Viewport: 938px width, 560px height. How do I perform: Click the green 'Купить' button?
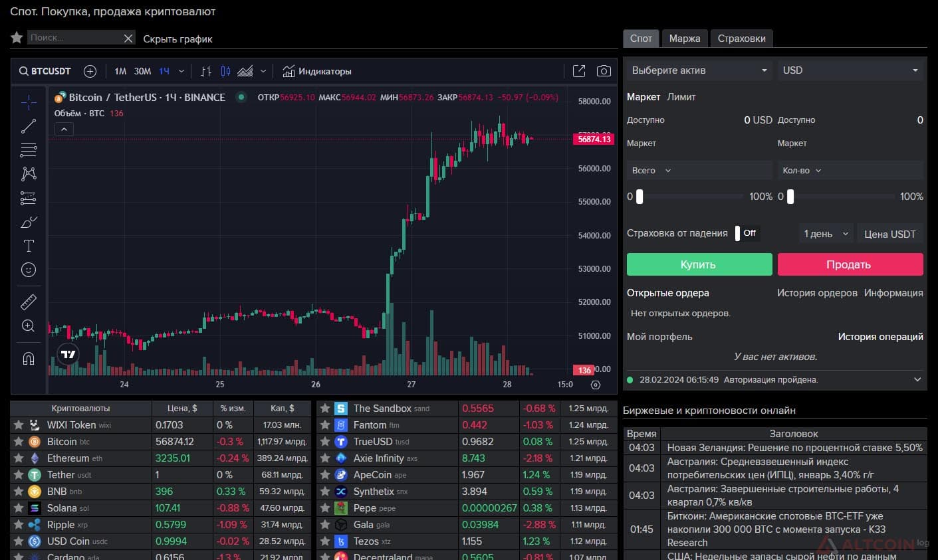(699, 264)
